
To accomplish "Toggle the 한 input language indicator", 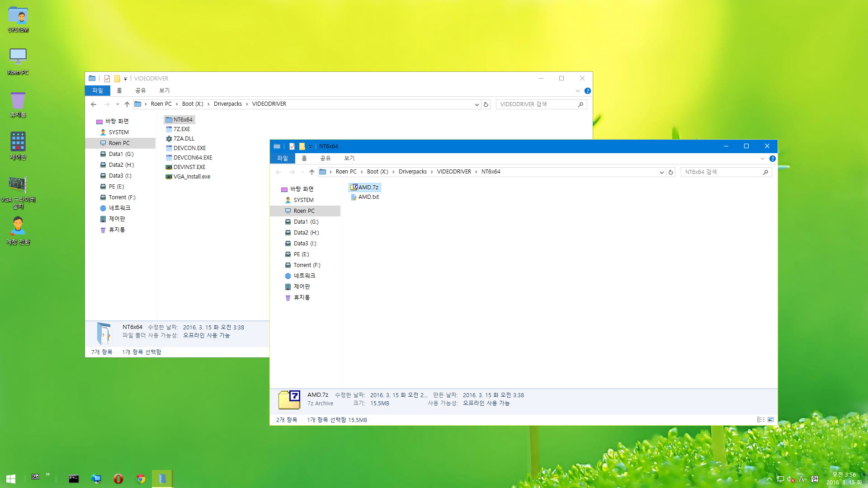I will [x=814, y=479].
